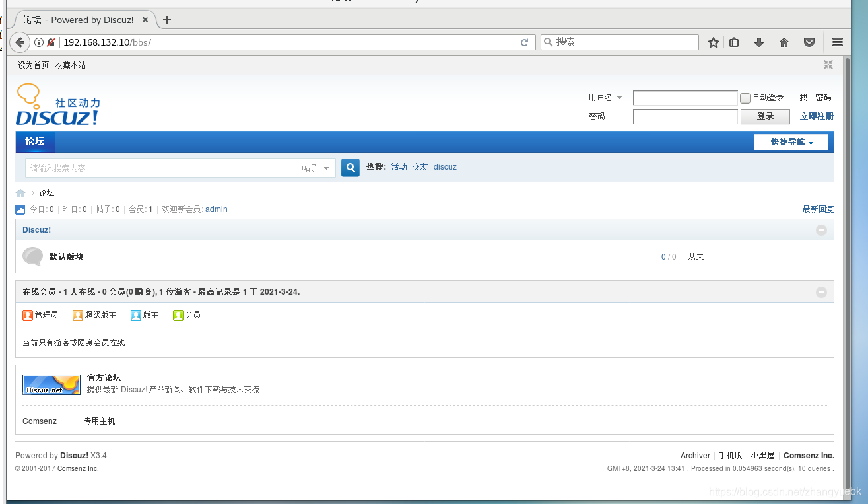The width and height of the screenshot is (868, 504).
Task: Click the browser 搜索 search box
Action: (x=620, y=42)
